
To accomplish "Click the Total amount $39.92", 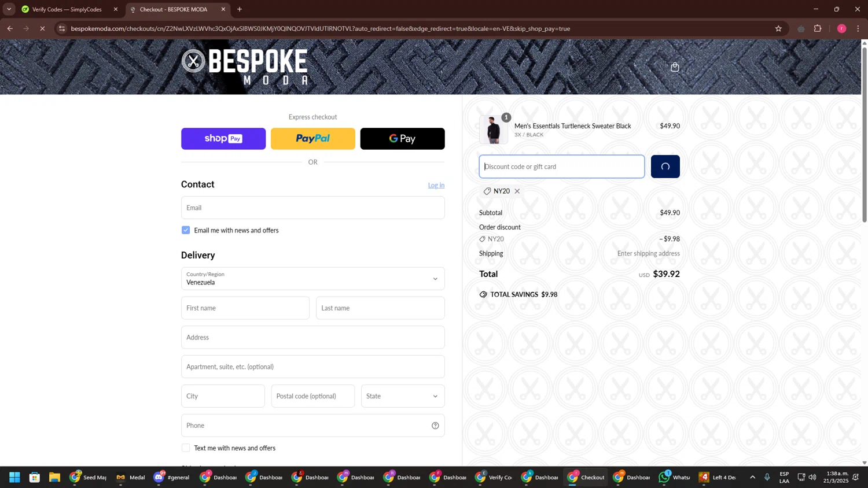I will (666, 274).
